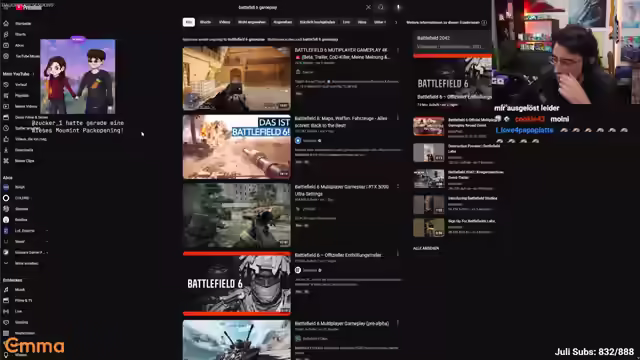This screenshot has height=360, width=640.
Task: Expand the Mein YouTube section chevron
Action: coord(33,74)
